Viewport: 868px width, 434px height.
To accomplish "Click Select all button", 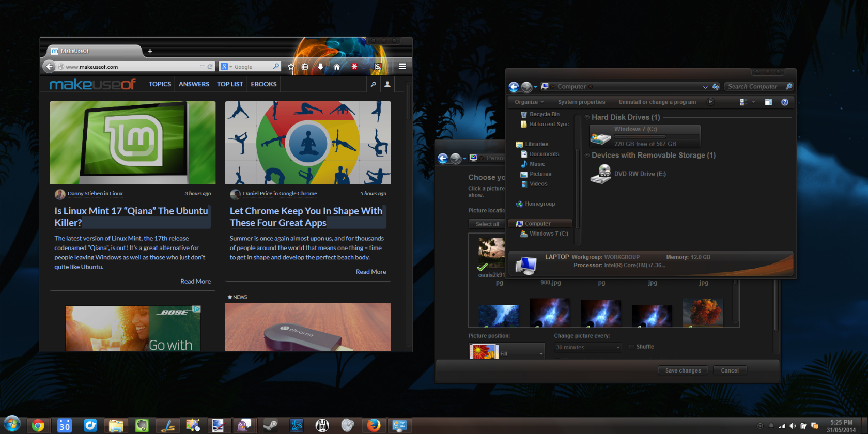I will (x=487, y=224).
